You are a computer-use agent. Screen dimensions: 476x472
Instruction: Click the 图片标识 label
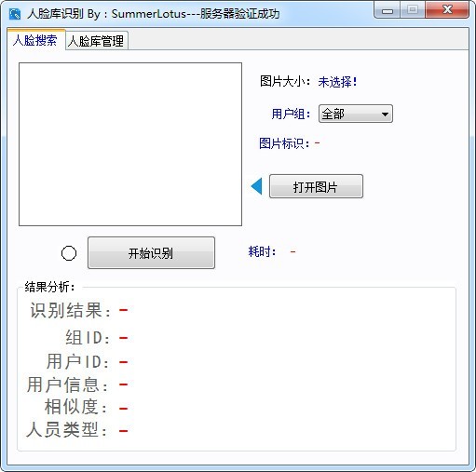284,143
